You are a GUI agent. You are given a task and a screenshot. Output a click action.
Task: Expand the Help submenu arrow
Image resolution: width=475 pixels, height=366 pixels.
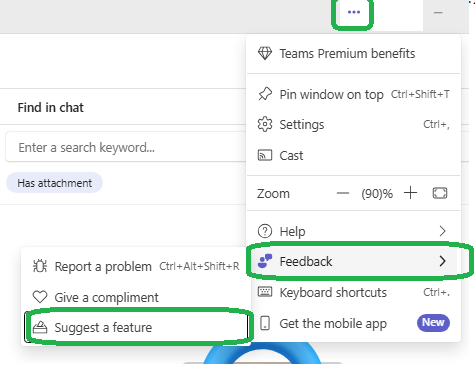click(x=442, y=231)
